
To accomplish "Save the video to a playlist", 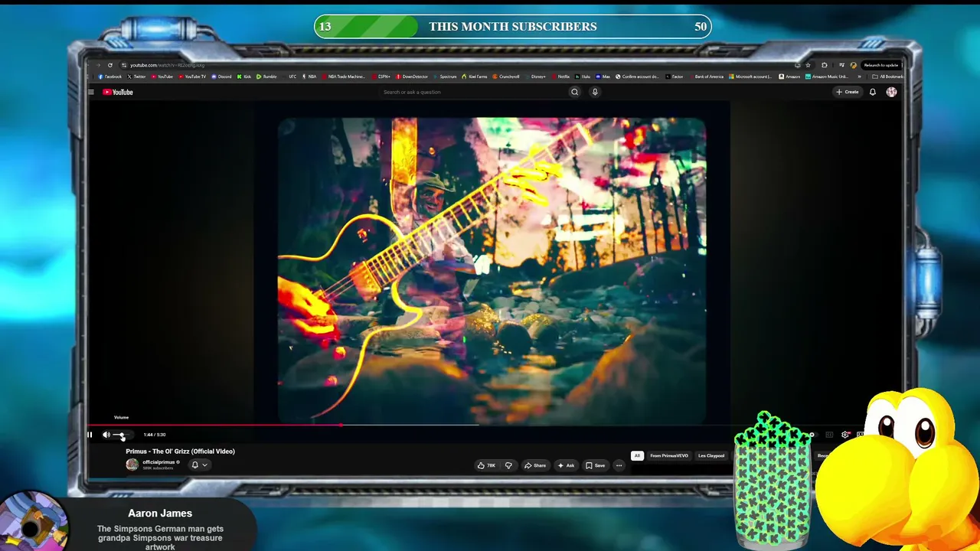I will coord(596,465).
